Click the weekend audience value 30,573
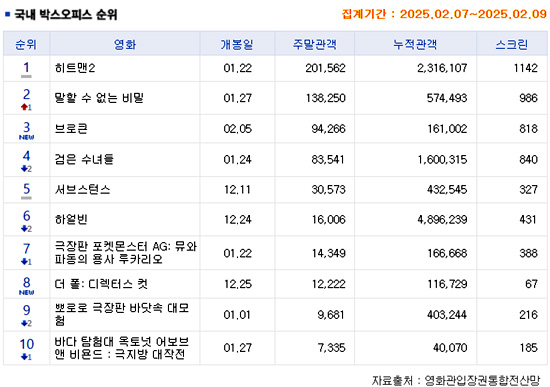 click(328, 190)
